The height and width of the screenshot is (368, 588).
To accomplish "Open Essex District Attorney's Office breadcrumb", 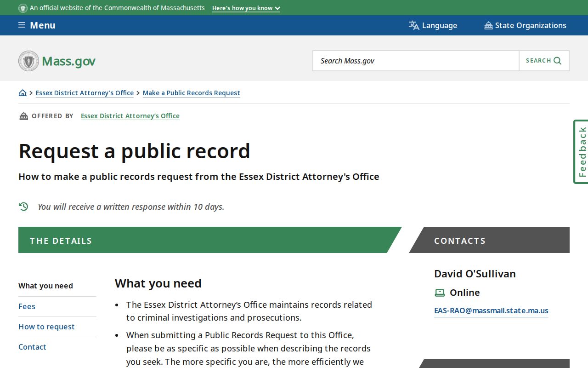I will (85, 93).
